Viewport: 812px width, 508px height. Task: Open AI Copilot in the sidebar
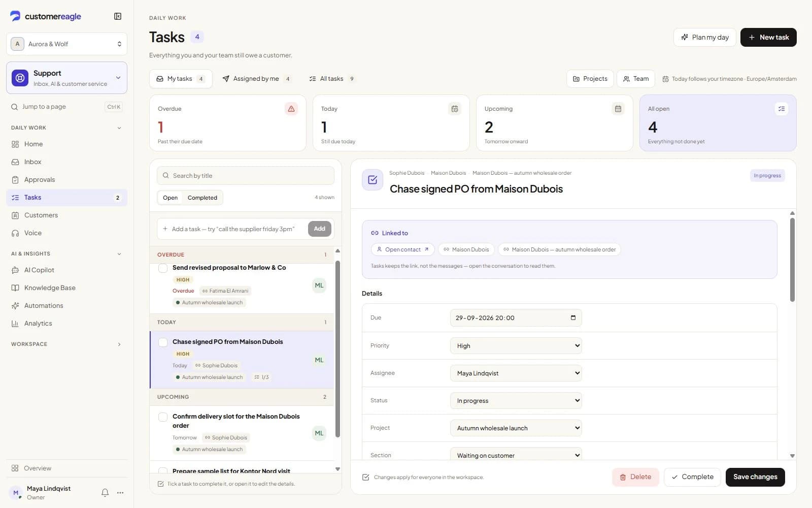(x=66, y=270)
